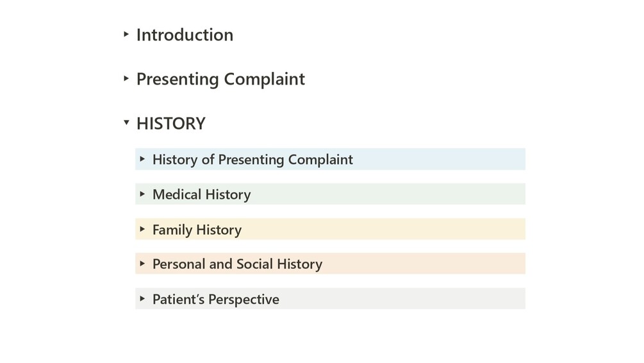The height and width of the screenshot is (363, 644).
Task: Select the Patient's Perspective text
Action: tap(215, 299)
